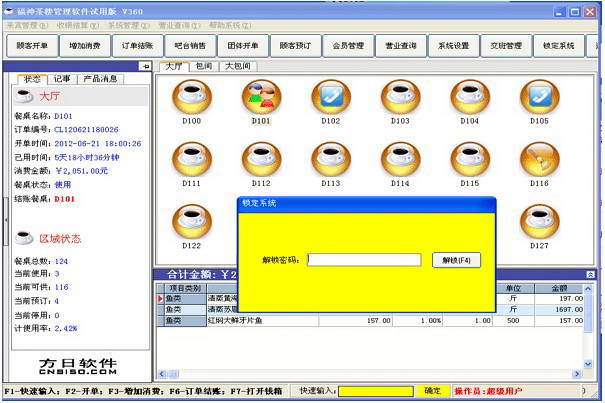
Task: Click the 增加消费 toolbar button
Action: [x=85, y=46]
